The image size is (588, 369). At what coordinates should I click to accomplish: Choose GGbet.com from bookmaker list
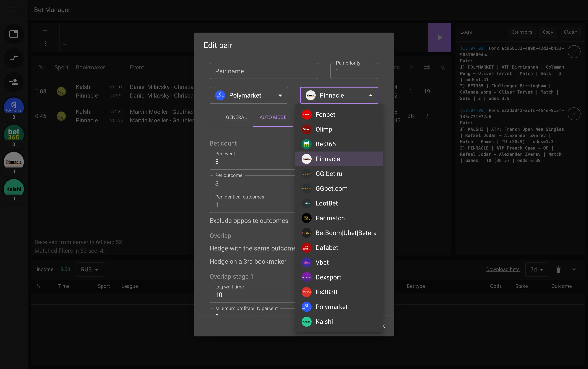pos(339,188)
